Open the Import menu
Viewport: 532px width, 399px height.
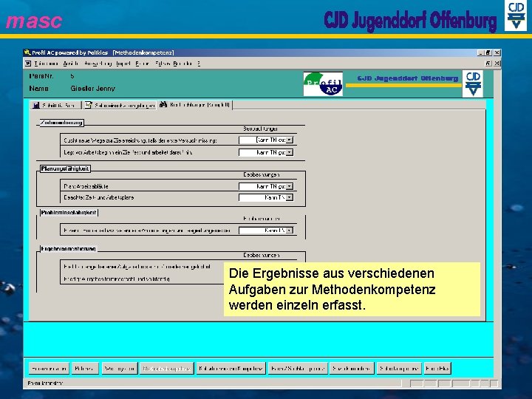point(123,64)
